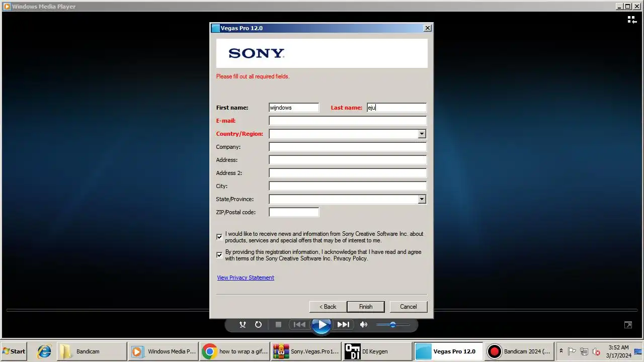
Task: Stop playback in Windows Media Player
Action: tap(278, 325)
